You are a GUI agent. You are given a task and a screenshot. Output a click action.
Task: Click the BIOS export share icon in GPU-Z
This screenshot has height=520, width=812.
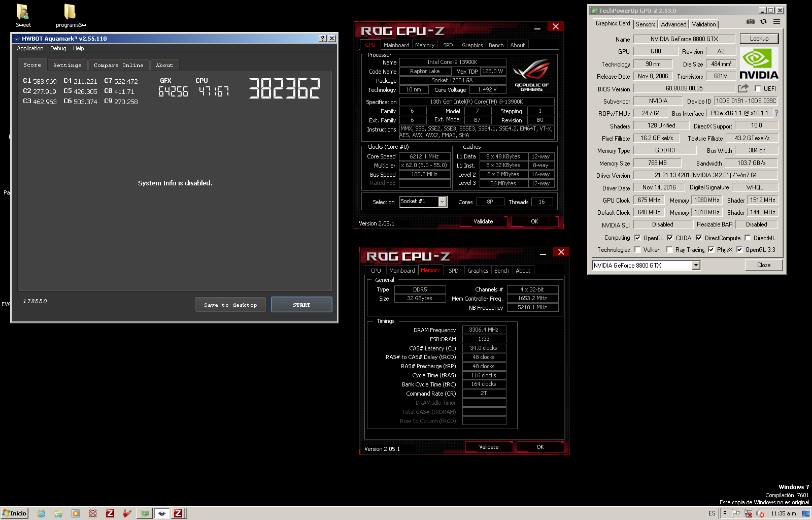coord(743,88)
